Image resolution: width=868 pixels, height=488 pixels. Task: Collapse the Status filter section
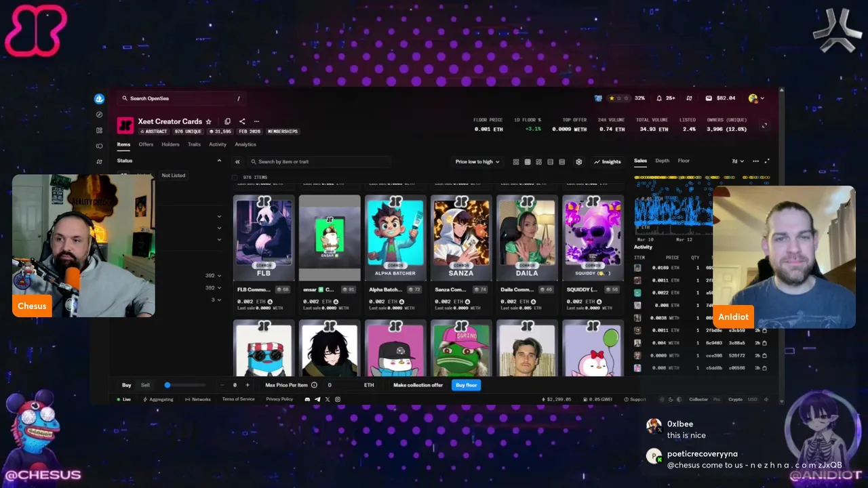coord(219,161)
